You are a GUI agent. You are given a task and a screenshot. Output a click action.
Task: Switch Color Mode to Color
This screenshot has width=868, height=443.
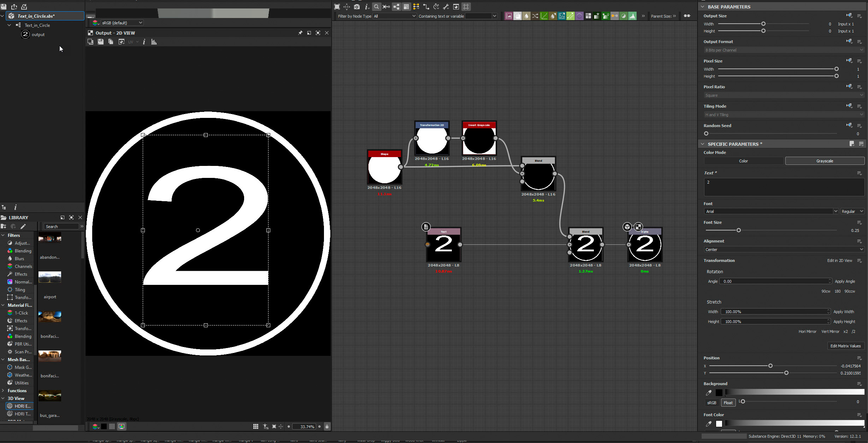point(743,161)
